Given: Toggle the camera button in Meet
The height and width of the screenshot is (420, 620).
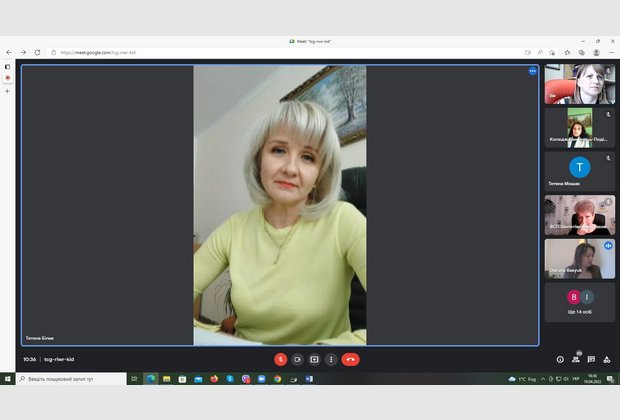Looking at the screenshot, I should pos(298,359).
